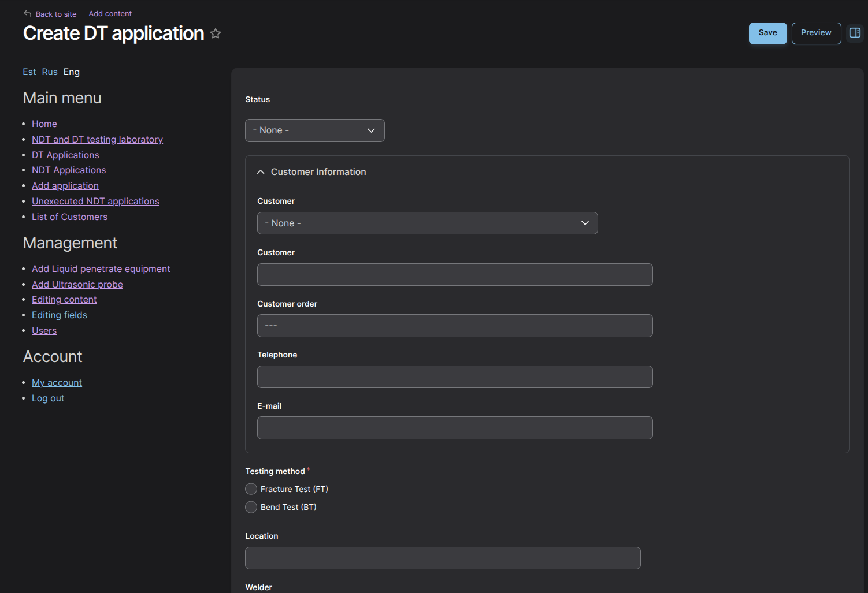Click the Log out link
The height and width of the screenshot is (593, 868).
(48, 398)
